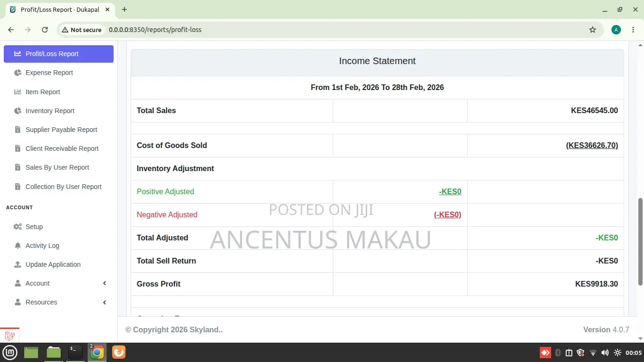The height and width of the screenshot is (362, 644).
Task: Click the clock showing 00:05
Action: 634,353
